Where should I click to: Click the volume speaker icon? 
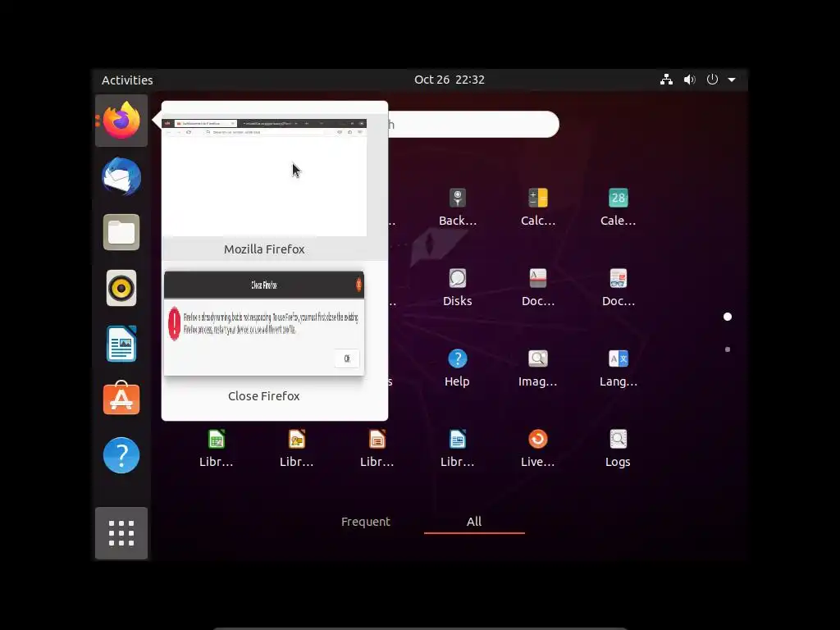pyautogui.click(x=689, y=80)
